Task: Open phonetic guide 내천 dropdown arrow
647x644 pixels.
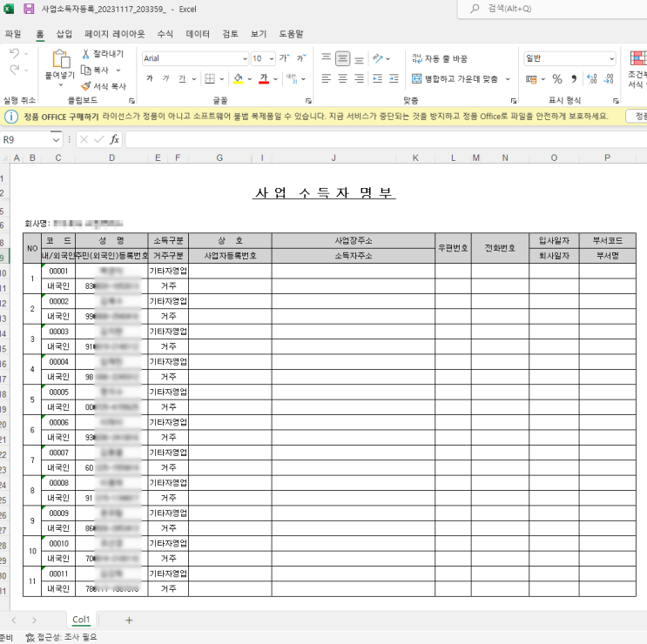Action: coord(303,78)
